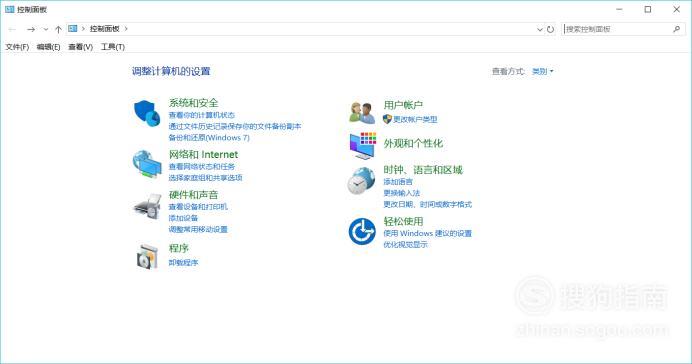Click the 更换输入法 link
The height and width of the screenshot is (364, 692).
click(x=402, y=193)
